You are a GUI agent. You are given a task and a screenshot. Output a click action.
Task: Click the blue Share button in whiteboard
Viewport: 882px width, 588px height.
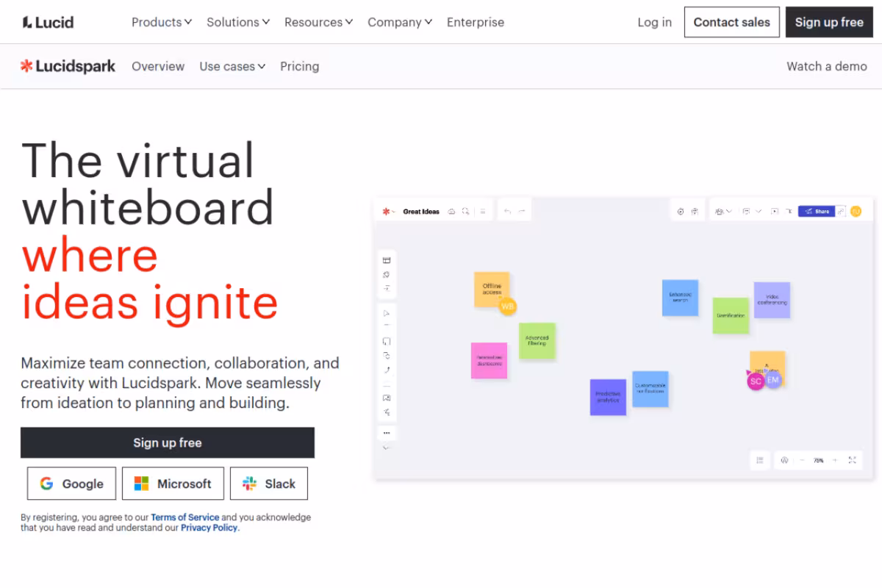[817, 212]
